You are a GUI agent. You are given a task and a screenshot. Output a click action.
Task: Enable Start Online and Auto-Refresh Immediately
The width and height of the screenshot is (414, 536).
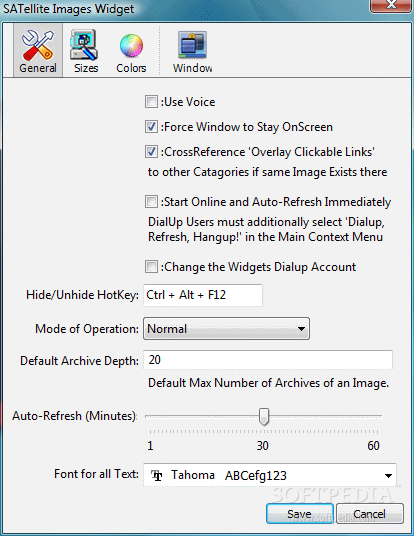tap(151, 202)
